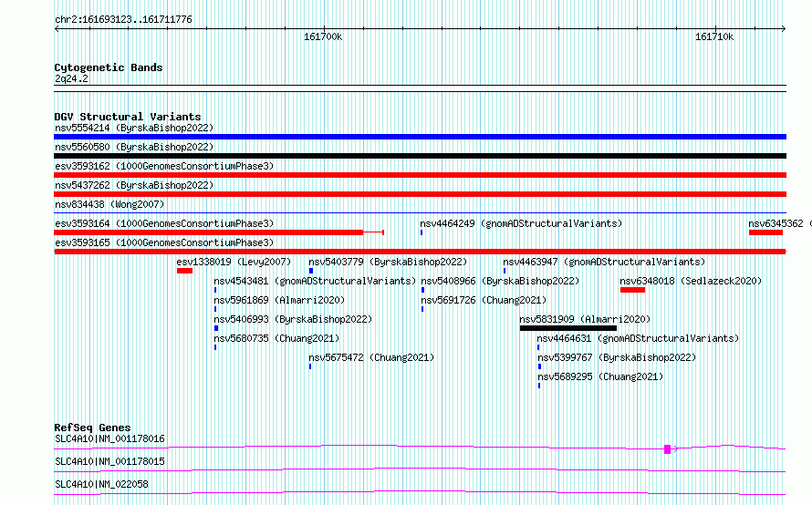Select the red esv3593162 variant bar
812x505 pixels.
(x=420, y=175)
